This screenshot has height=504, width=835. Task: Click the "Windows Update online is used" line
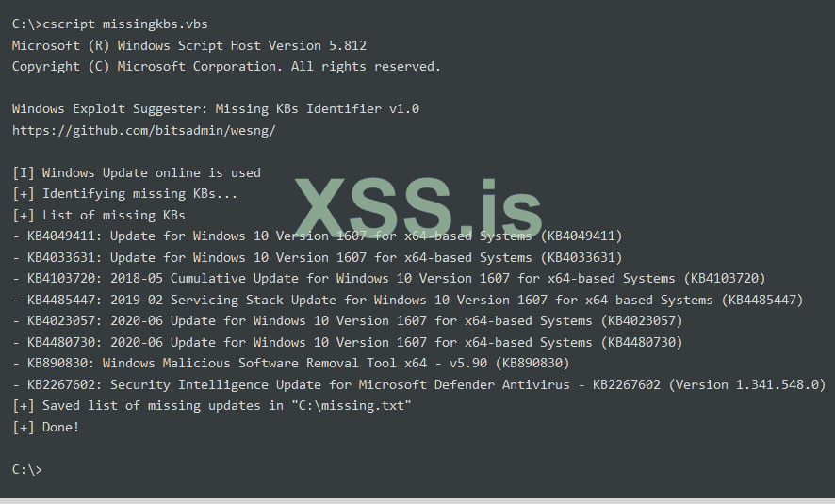coord(137,172)
